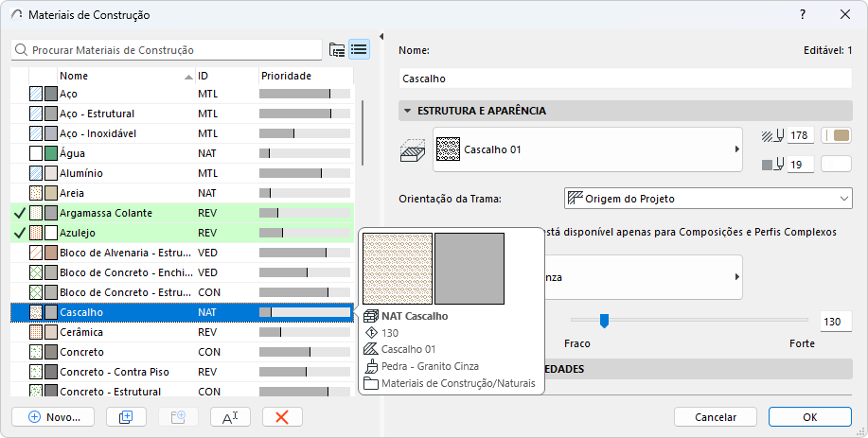Image resolution: width=868 pixels, height=438 pixels.
Task: Toggle checkmark on Azulejo row
Action: point(19,233)
